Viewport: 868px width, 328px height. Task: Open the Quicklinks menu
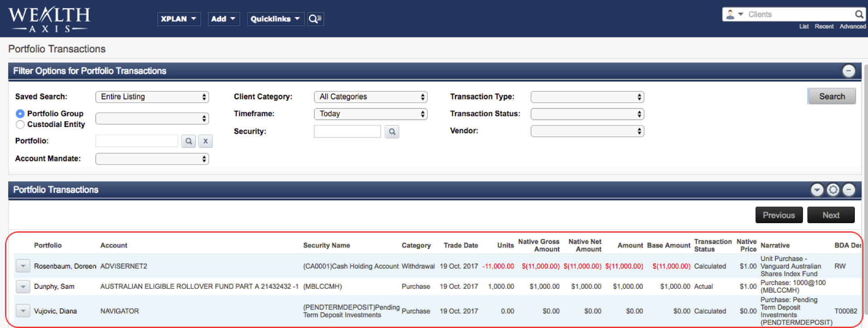click(x=275, y=19)
